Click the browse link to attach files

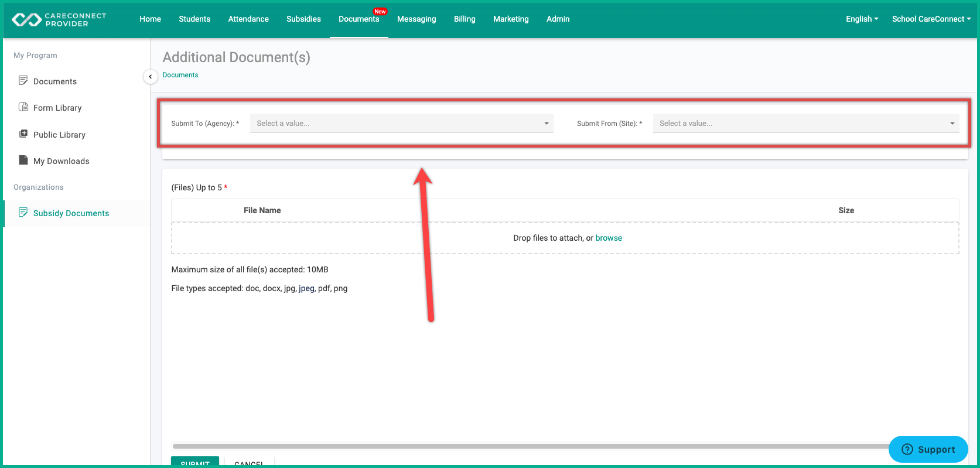[x=609, y=238]
